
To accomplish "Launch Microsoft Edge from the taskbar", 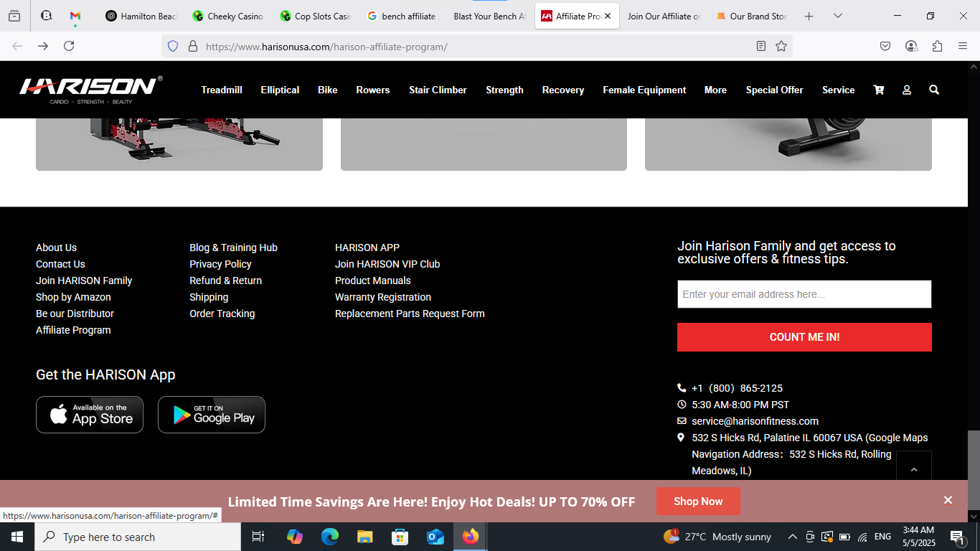I will click(x=329, y=537).
